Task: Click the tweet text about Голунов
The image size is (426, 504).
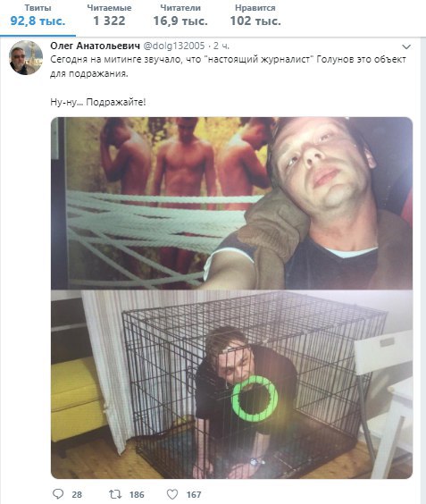Action: pyautogui.click(x=228, y=66)
